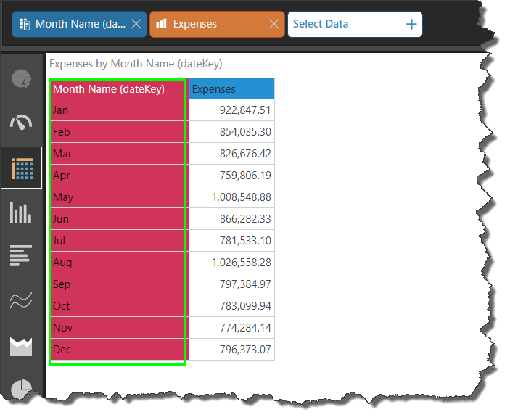510x420 pixels.
Task: Choose the line chart visualization icon
Action: coord(22,302)
